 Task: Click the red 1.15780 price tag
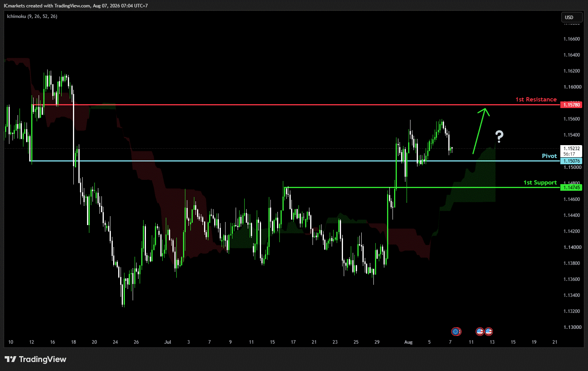pos(571,105)
